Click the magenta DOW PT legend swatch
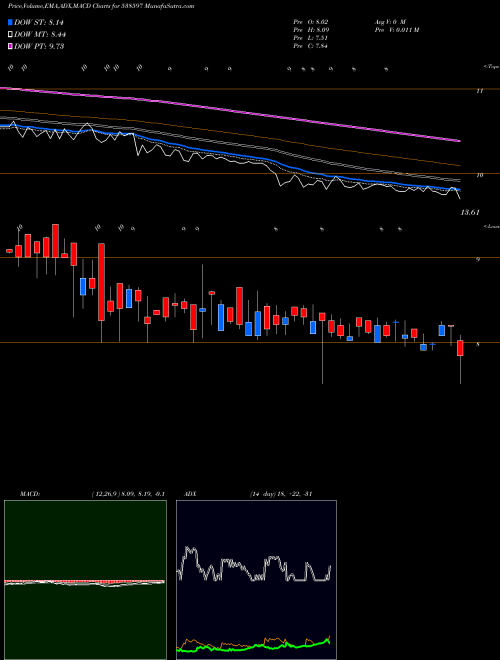Image resolution: width=500 pixels, height=660 pixels. (x=10, y=46)
